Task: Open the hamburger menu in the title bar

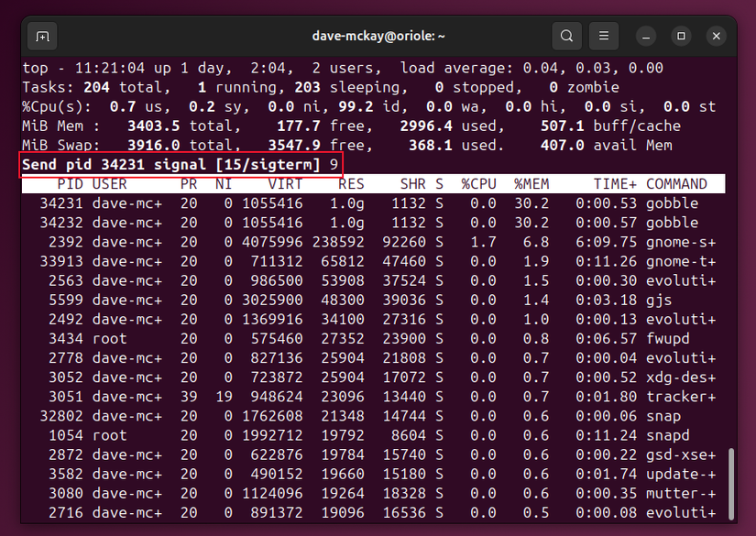Action: pyautogui.click(x=603, y=36)
